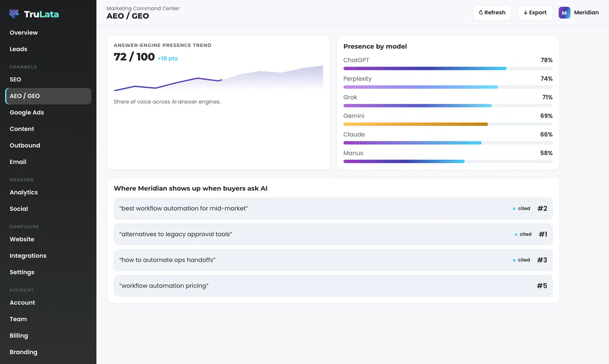
Task: Click the Claude 66% value
Action: click(546, 135)
